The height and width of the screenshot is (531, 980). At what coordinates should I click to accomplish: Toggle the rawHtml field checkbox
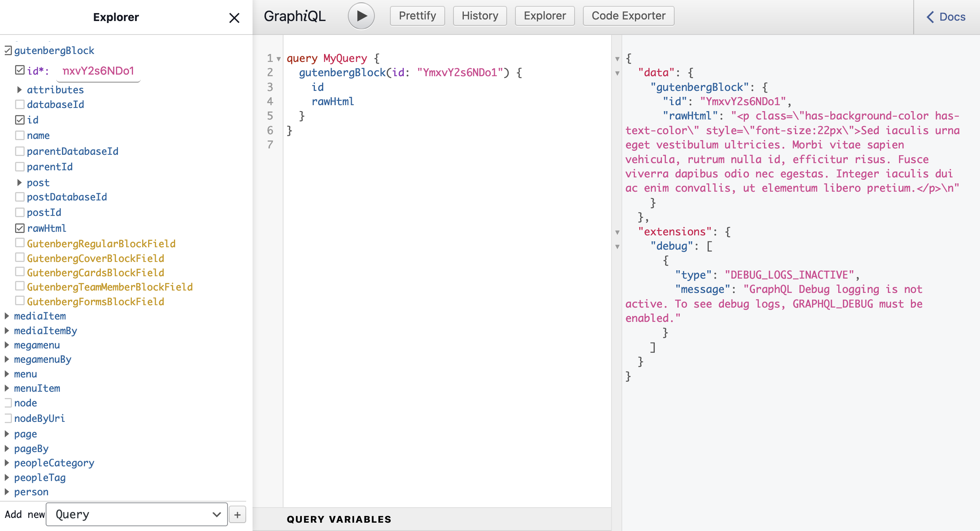[19, 228]
